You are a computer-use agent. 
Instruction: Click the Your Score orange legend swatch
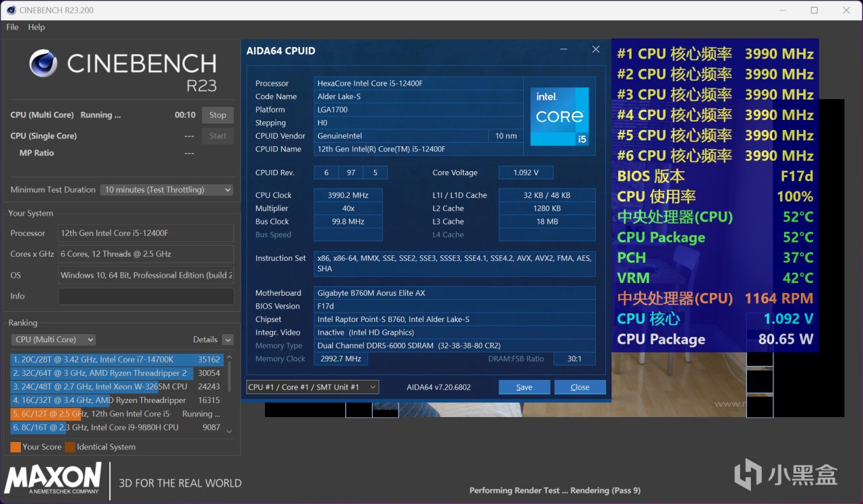tap(16, 447)
